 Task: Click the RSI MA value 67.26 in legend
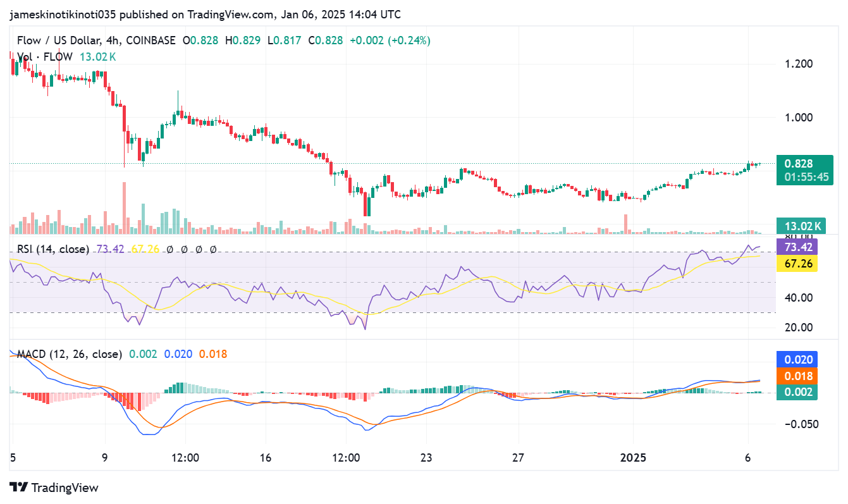point(144,249)
